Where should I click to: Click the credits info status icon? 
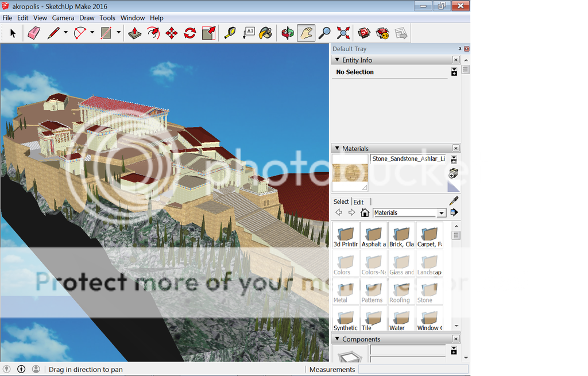coord(21,369)
